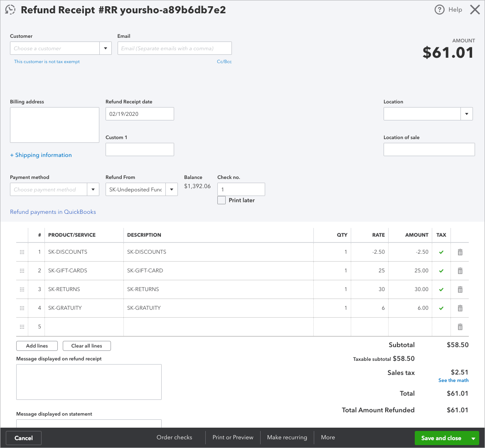The width and height of the screenshot is (485, 448).
Task: Click the Add lines button
Action: click(37, 346)
